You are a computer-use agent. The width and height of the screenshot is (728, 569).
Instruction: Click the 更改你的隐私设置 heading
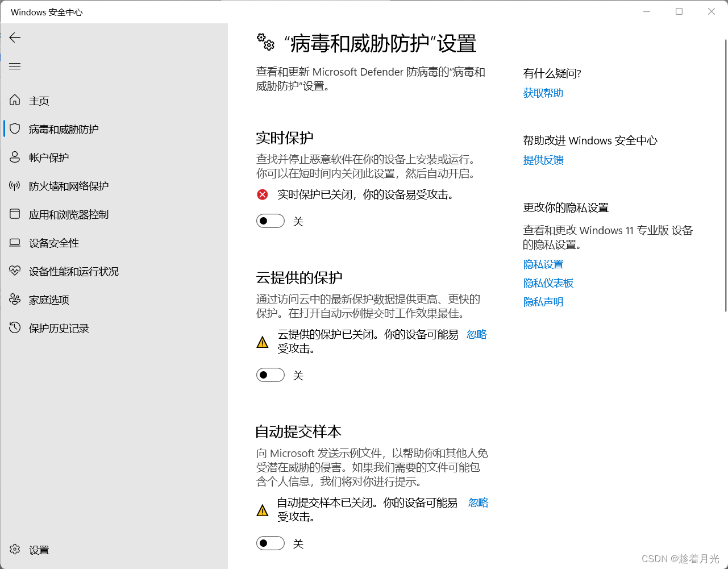click(x=566, y=208)
